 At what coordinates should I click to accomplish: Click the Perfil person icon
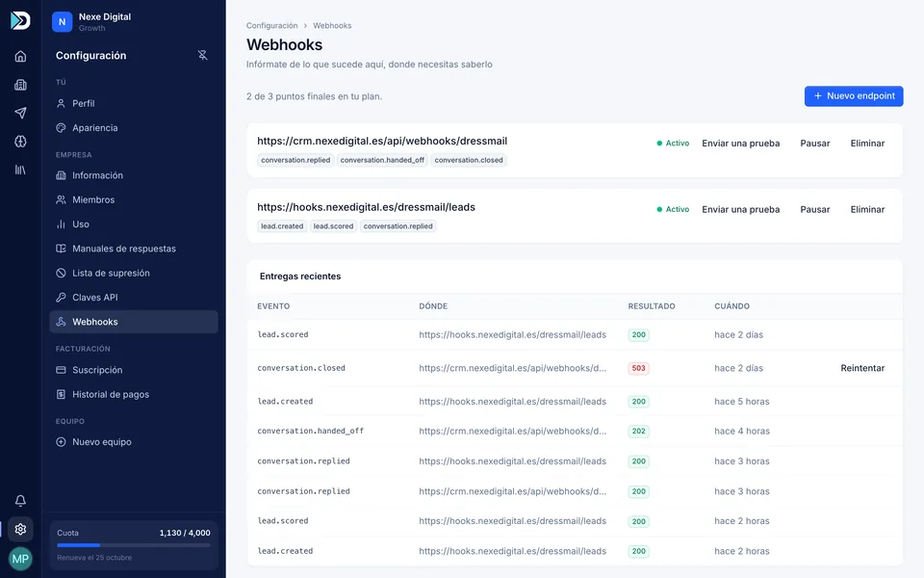(x=61, y=103)
